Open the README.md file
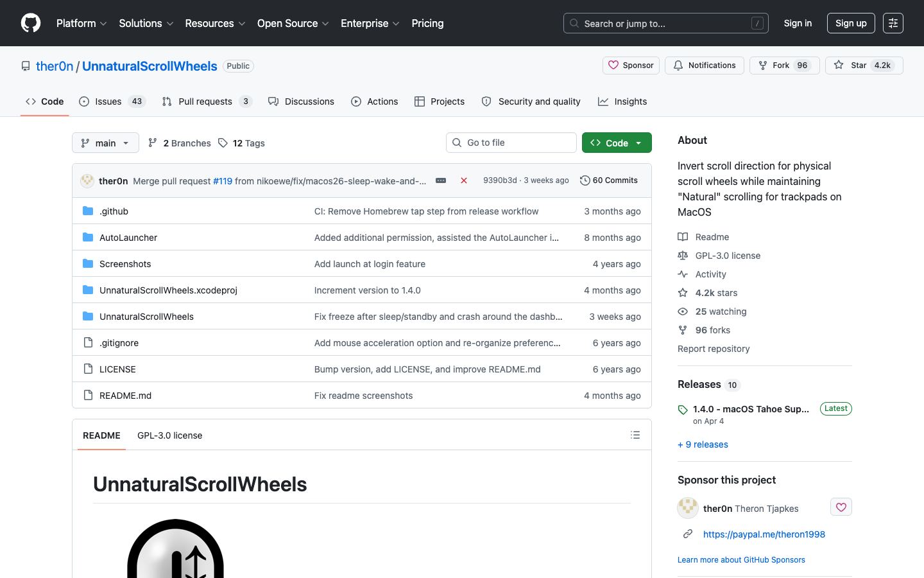This screenshot has height=578, width=924. pyautogui.click(x=125, y=396)
